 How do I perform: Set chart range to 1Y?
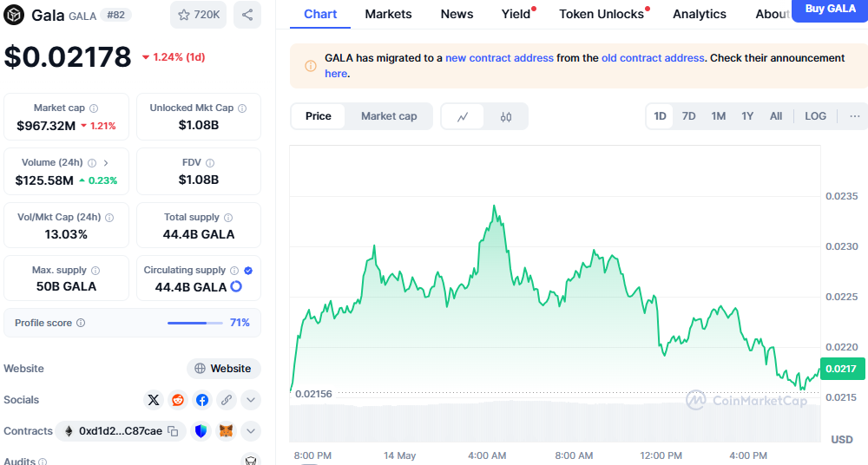coord(747,116)
